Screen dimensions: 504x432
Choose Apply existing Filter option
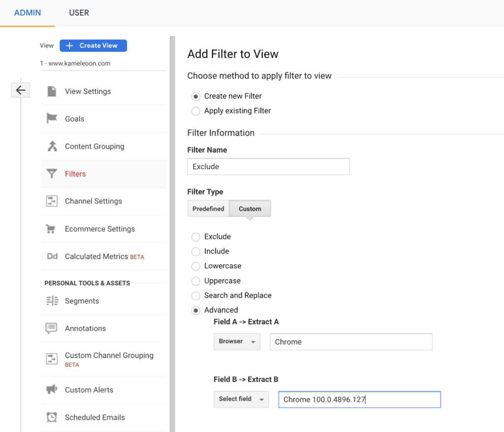tap(195, 111)
